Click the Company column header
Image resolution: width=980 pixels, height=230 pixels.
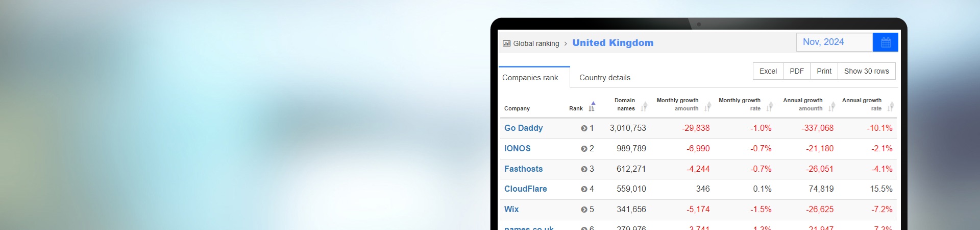coord(517,108)
